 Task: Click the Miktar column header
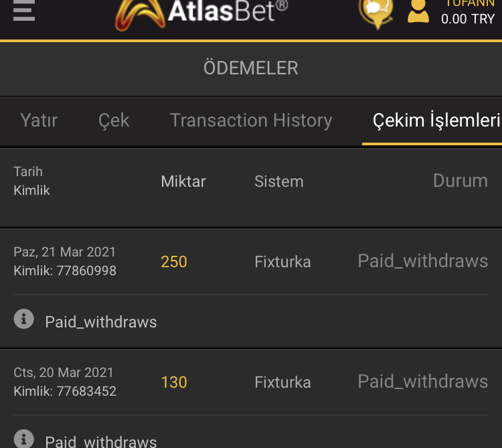[x=183, y=181]
